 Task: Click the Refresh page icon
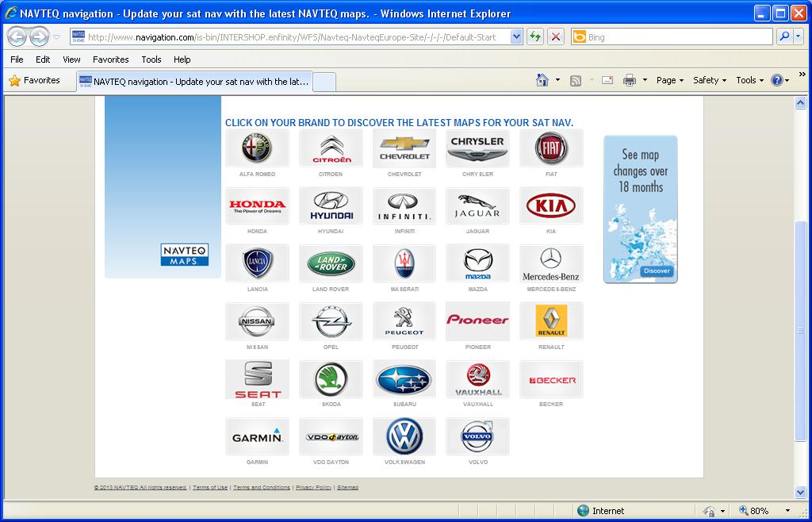tap(535, 36)
